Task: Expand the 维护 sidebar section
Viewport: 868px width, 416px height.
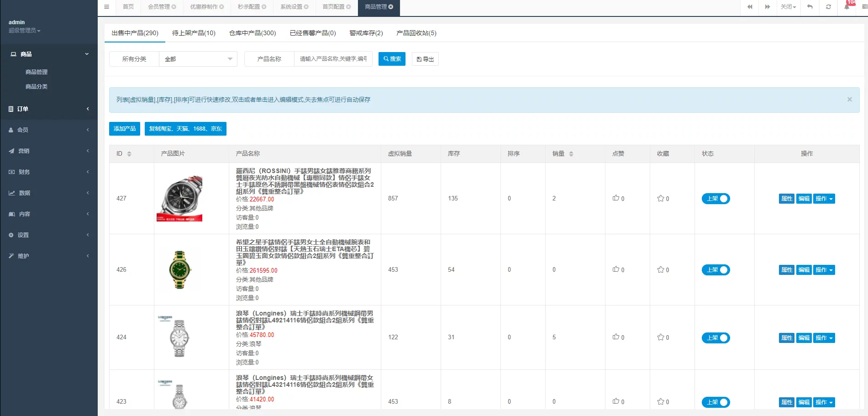Action: (49, 256)
